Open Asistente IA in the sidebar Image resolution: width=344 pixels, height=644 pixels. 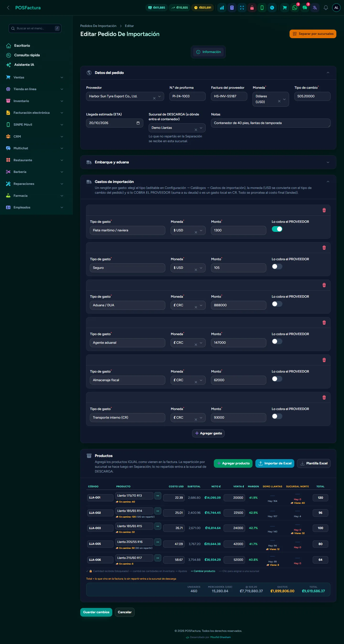(24, 64)
